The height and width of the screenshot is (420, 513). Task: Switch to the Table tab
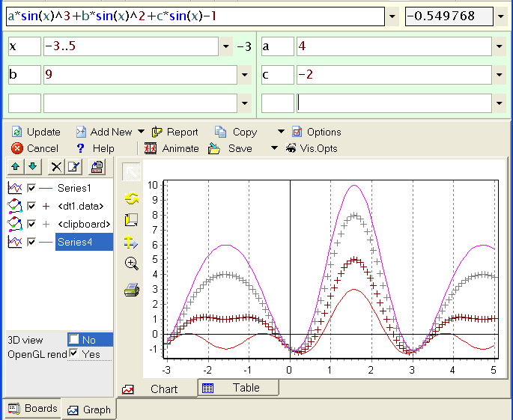pos(238,388)
